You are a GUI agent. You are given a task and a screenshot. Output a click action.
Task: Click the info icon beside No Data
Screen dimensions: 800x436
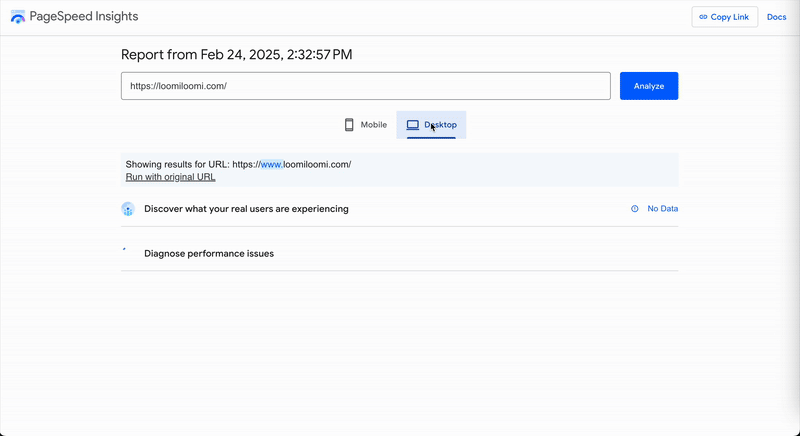pos(635,209)
